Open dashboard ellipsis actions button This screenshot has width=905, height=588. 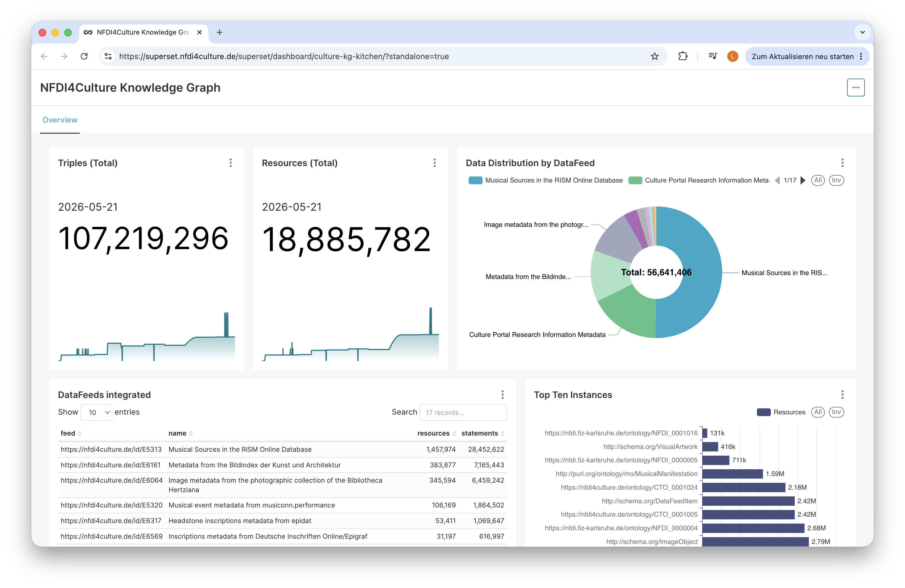856,88
